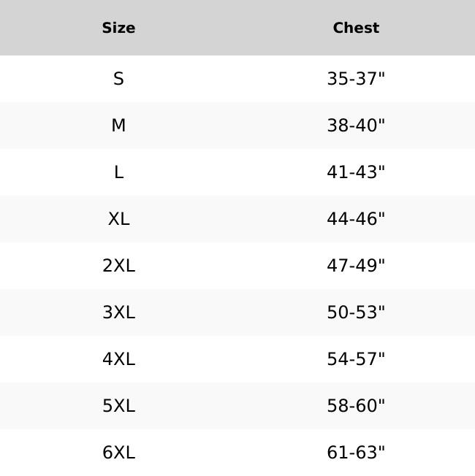Select the 54-57" chest measurement
475x476 pixels.
click(x=356, y=359)
